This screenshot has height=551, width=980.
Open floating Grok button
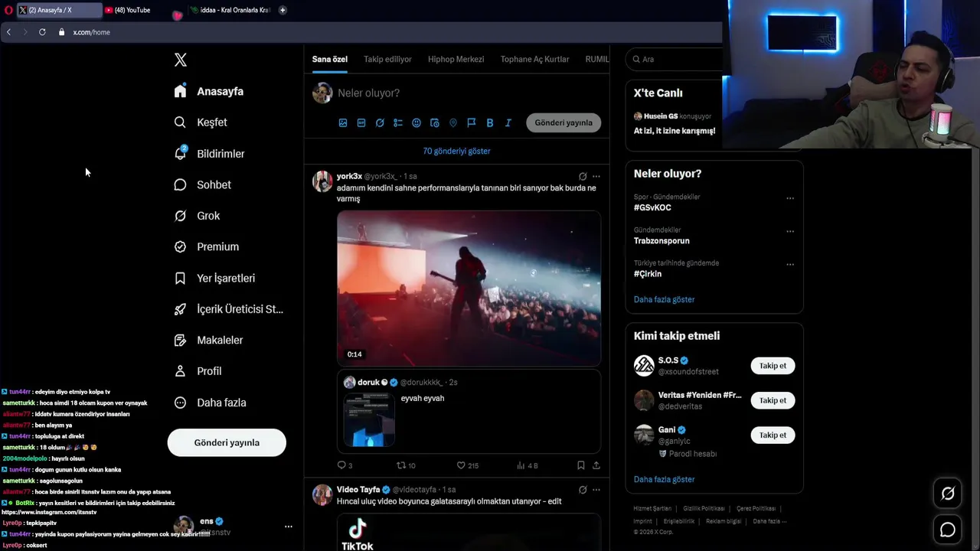coord(948,494)
